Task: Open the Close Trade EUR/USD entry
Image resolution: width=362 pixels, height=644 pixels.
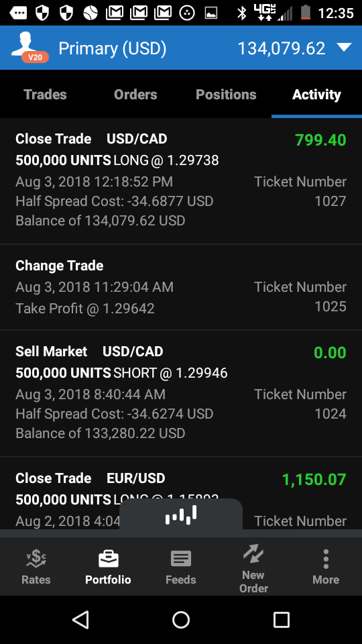Action: click(x=181, y=493)
